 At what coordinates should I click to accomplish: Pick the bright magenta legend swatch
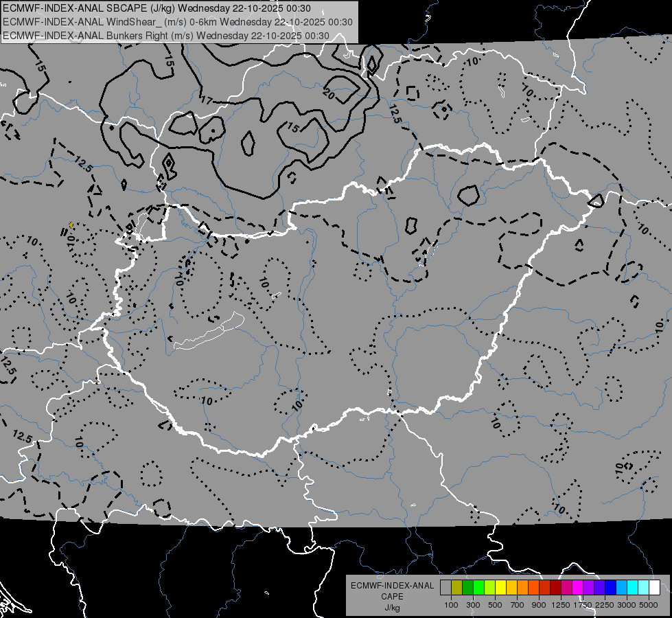coord(578,588)
